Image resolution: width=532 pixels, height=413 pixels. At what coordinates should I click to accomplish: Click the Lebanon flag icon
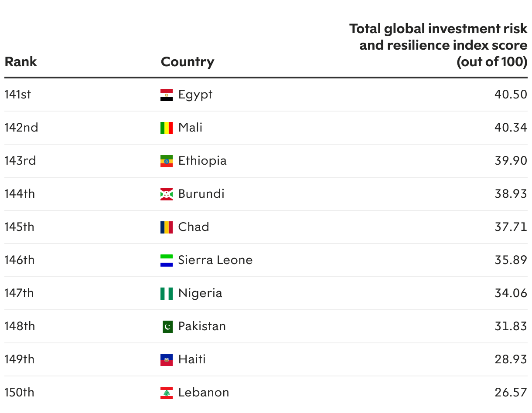[x=167, y=393]
